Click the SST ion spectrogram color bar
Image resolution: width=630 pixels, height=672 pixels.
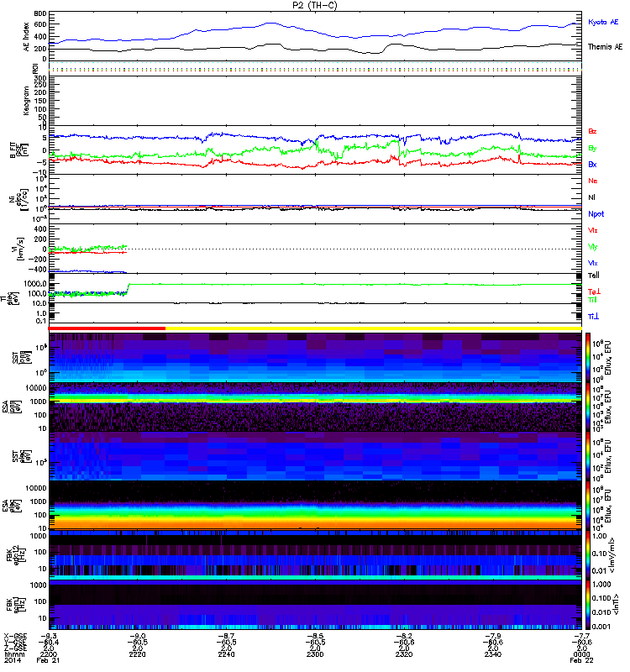click(x=588, y=357)
